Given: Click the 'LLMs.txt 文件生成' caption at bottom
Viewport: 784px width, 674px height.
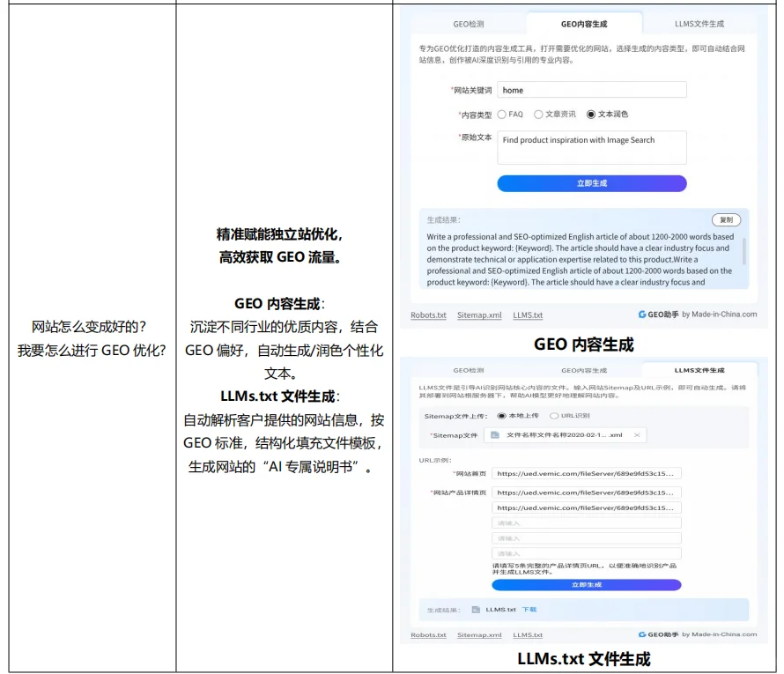Looking at the screenshot, I should click(583, 659).
